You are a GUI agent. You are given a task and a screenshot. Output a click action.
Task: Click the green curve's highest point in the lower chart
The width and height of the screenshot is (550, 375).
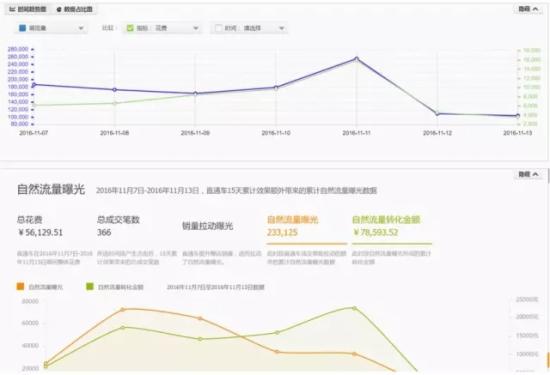click(354, 308)
